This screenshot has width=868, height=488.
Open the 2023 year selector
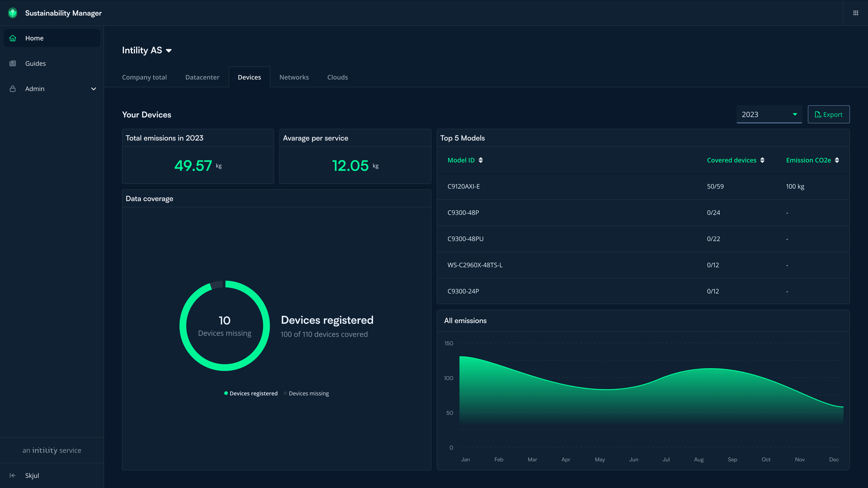(x=769, y=114)
